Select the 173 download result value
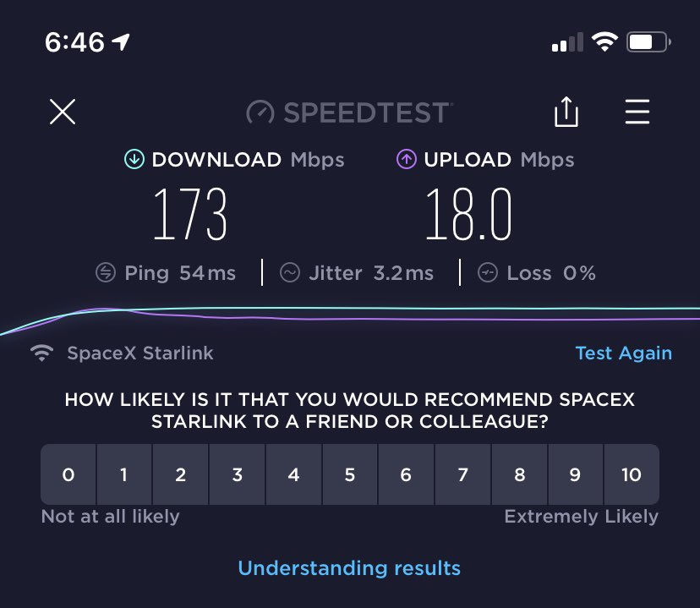The width and height of the screenshot is (700, 608). (x=190, y=212)
